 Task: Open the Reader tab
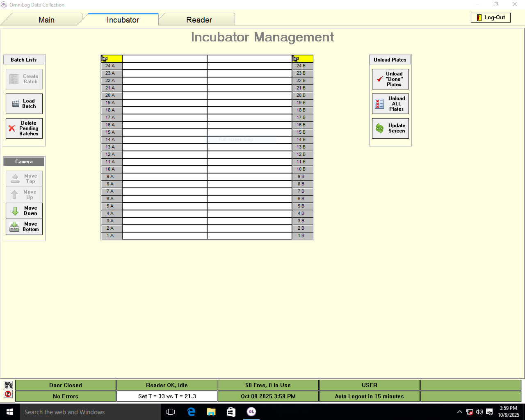point(199,20)
